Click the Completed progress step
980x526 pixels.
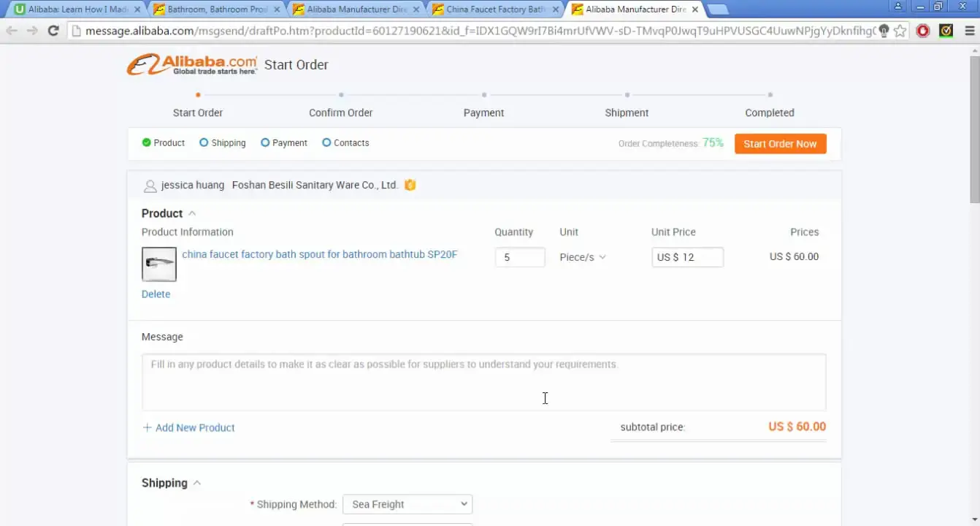pos(770,113)
